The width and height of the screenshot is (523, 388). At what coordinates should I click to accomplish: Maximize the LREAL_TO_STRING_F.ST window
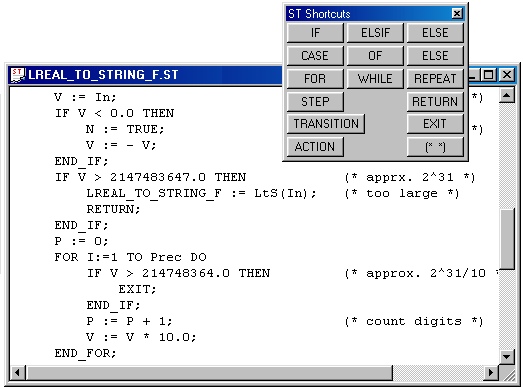point(489,75)
